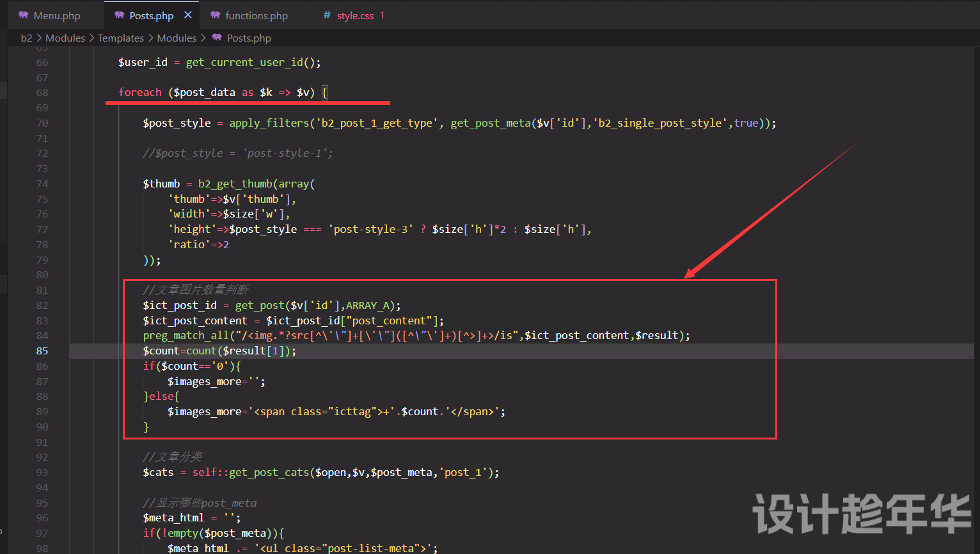Click the CSS hash icon on style.css tab
This screenshot has width=980, height=554.
pos(327,15)
